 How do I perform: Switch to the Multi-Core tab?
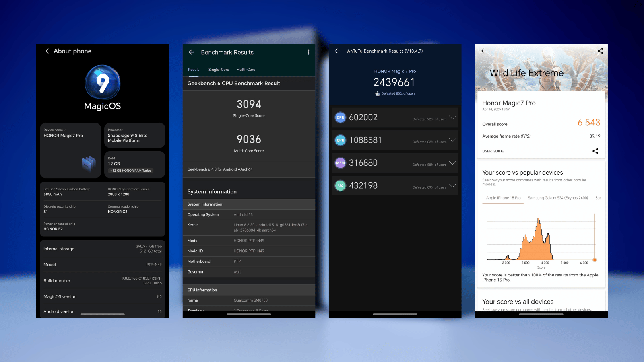pos(246,70)
